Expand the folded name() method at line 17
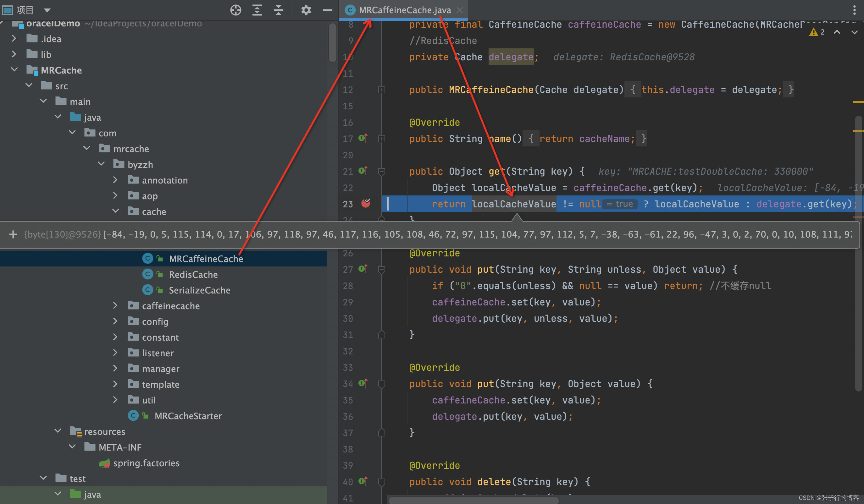 381,139
